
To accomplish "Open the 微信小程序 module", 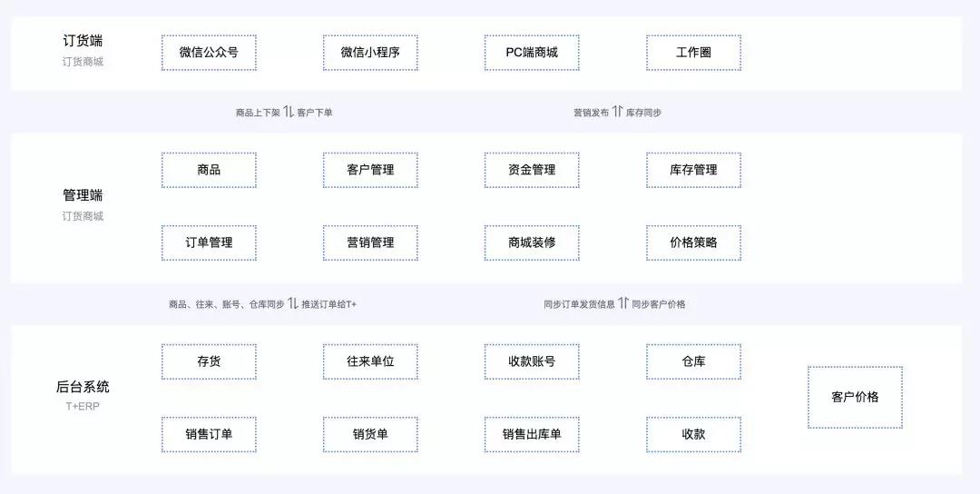I will (x=370, y=53).
